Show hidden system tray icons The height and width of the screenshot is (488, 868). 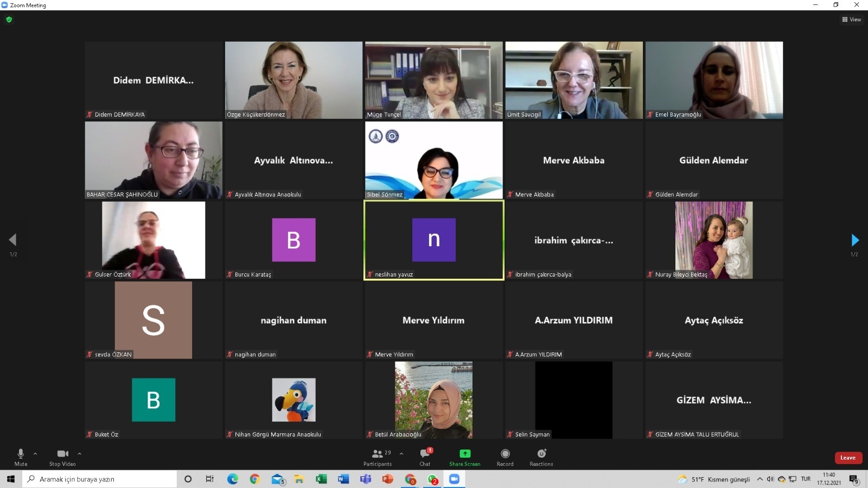pyautogui.click(x=760, y=479)
